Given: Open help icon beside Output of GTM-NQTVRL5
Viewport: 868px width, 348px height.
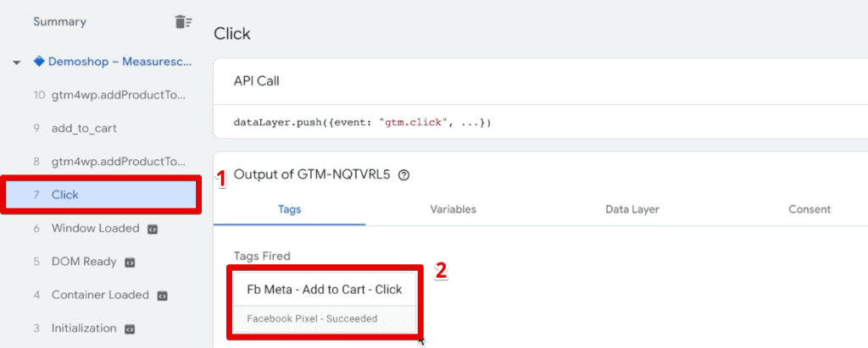Looking at the screenshot, I should point(404,175).
